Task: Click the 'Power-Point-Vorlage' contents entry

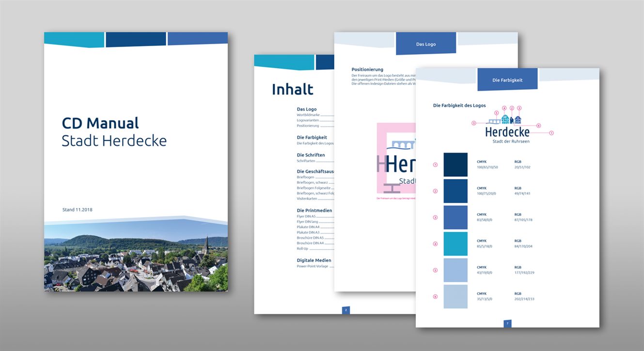Action: pos(313,266)
